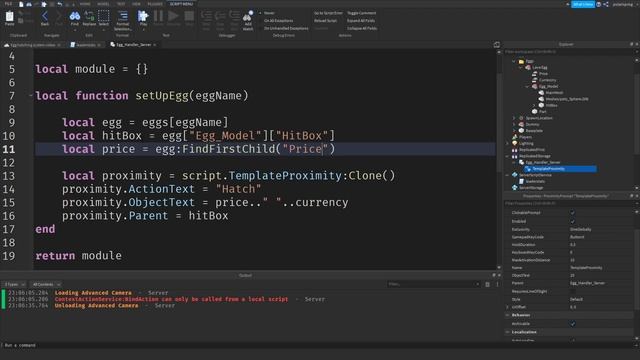The image size is (640, 360).
Task: Open the PLUGINS ribbon tab
Action: click(x=155, y=4)
